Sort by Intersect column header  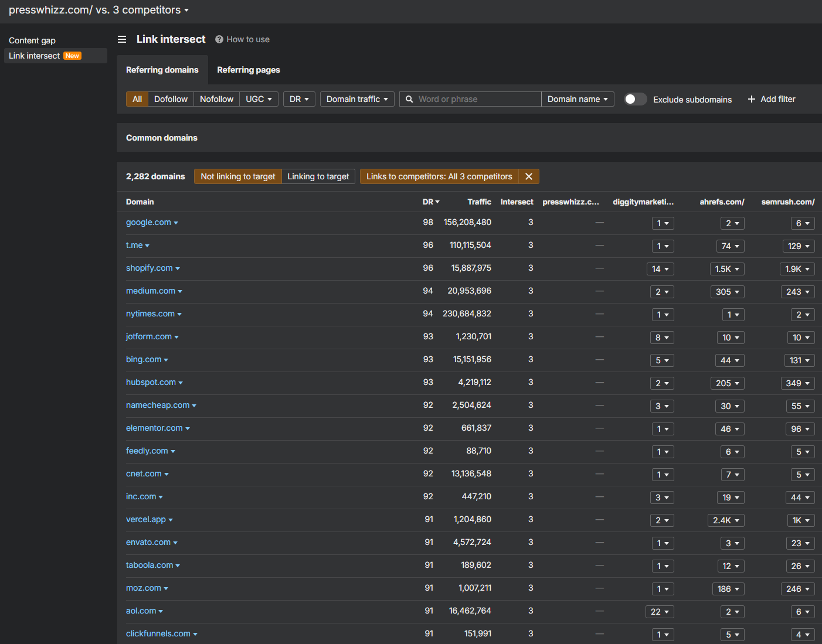[x=517, y=202]
